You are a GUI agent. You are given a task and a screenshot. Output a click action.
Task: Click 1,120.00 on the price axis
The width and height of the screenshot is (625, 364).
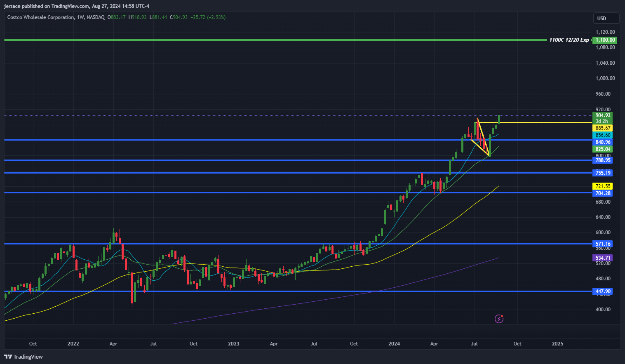tap(605, 32)
